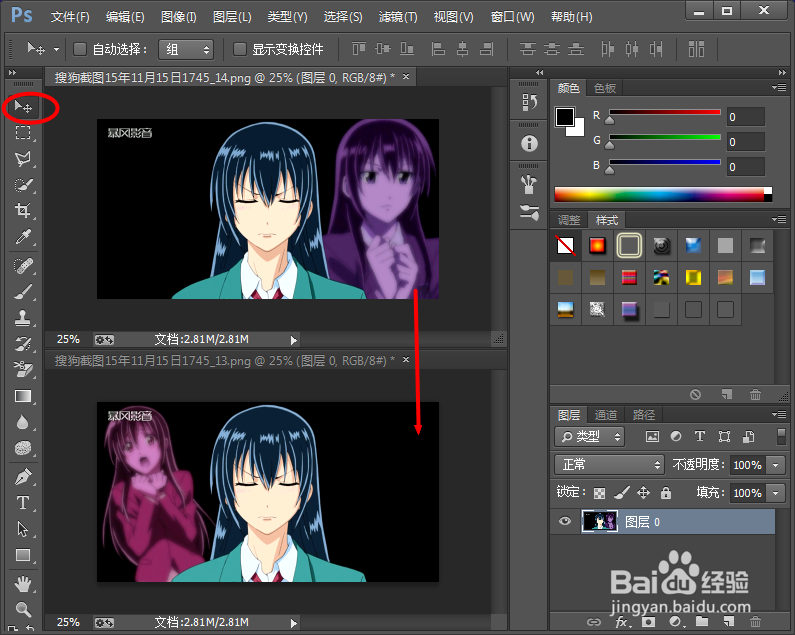Image resolution: width=795 pixels, height=635 pixels.
Task: Select the Crop tool
Action: click(x=23, y=210)
